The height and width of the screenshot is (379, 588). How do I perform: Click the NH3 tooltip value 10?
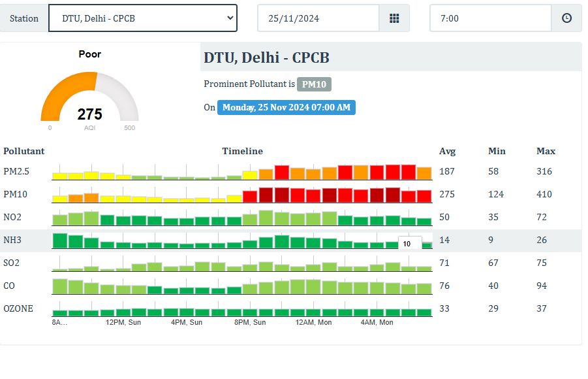click(407, 244)
